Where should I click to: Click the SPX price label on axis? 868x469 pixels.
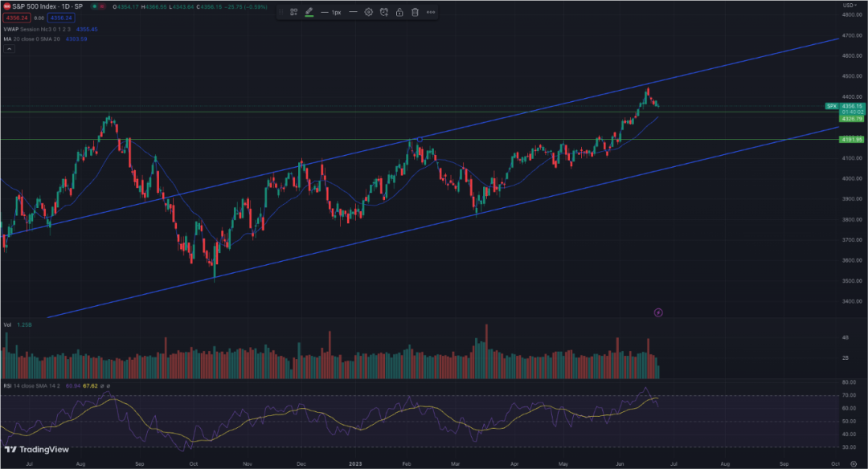coord(832,106)
